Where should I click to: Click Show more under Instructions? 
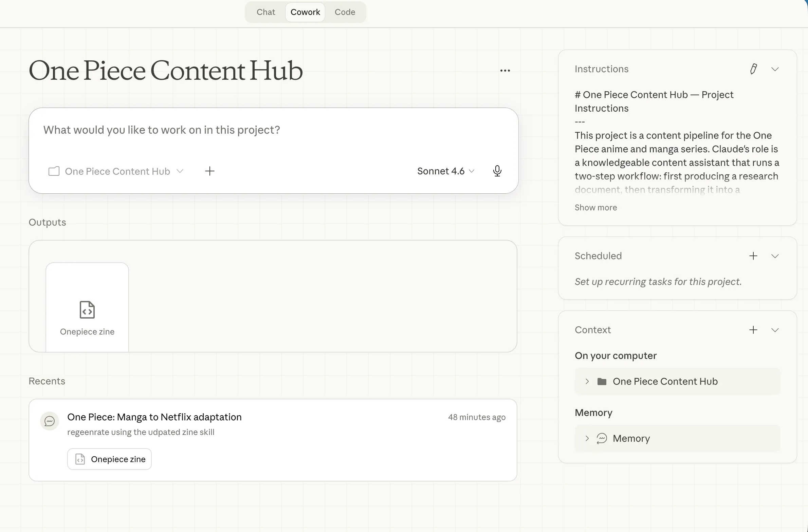coord(595,208)
